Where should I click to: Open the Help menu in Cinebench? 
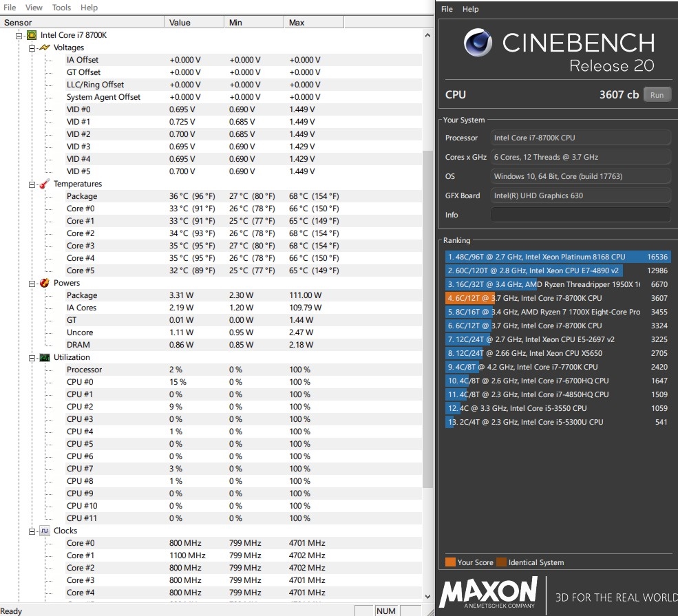click(x=470, y=9)
